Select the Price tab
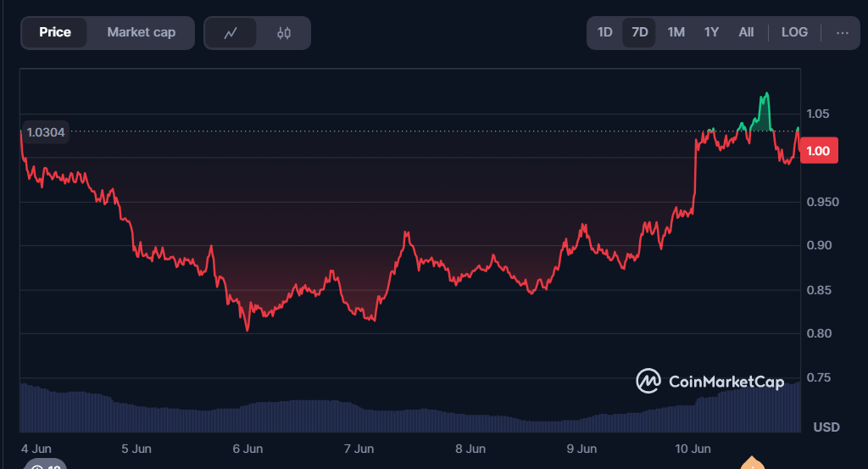Viewport: 868px width, 469px height. pos(55,32)
